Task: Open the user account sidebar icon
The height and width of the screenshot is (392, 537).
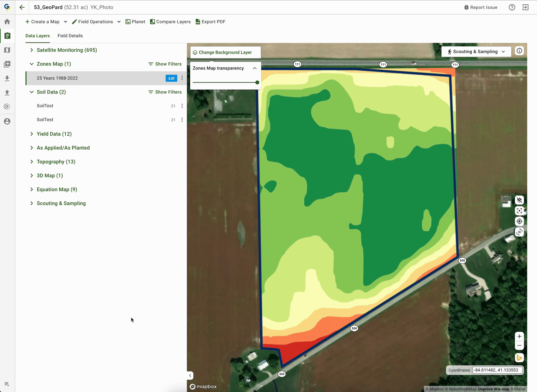Action: 7,121
